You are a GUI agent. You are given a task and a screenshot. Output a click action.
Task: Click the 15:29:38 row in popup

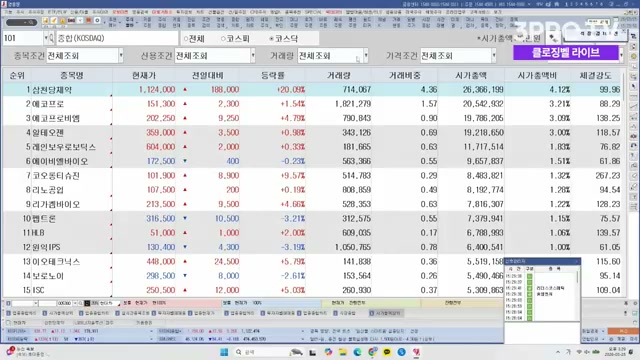coord(514,276)
